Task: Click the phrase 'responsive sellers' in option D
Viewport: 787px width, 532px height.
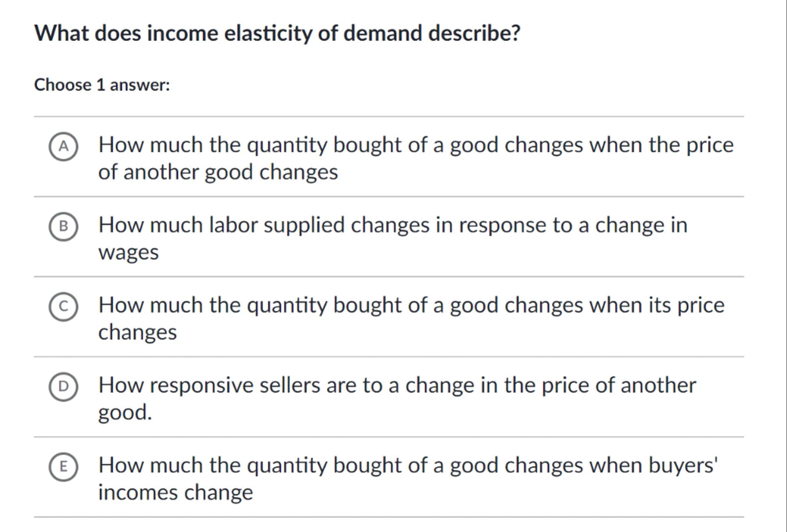Action: [x=235, y=385]
